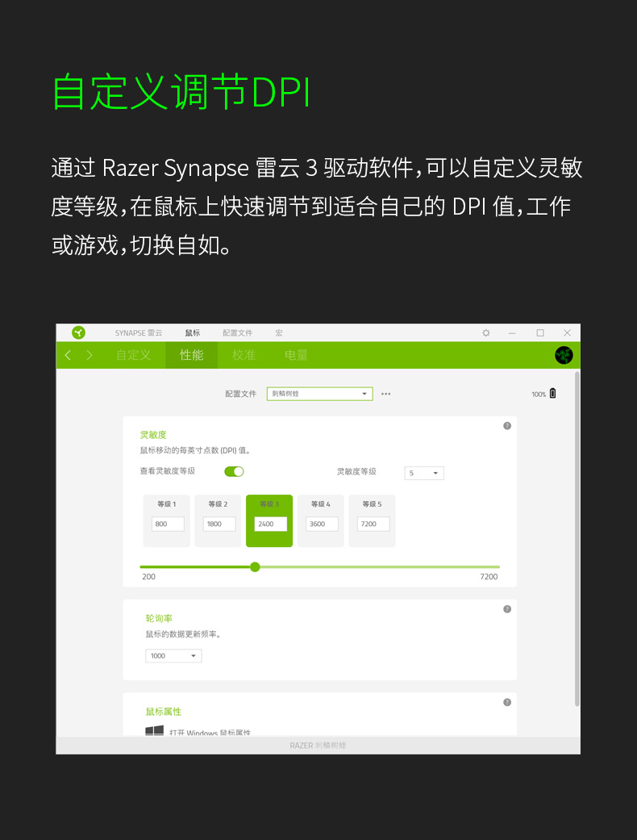The width and height of the screenshot is (637, 840).
Task: Open the Razer snake profile avatar
Action: 564,355
